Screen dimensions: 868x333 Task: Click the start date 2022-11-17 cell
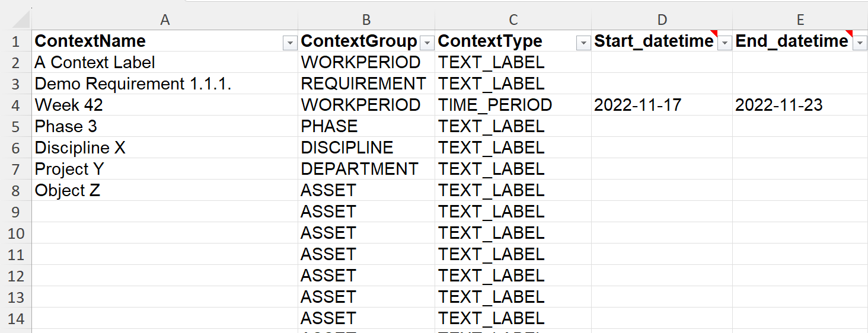click(638, 105)
